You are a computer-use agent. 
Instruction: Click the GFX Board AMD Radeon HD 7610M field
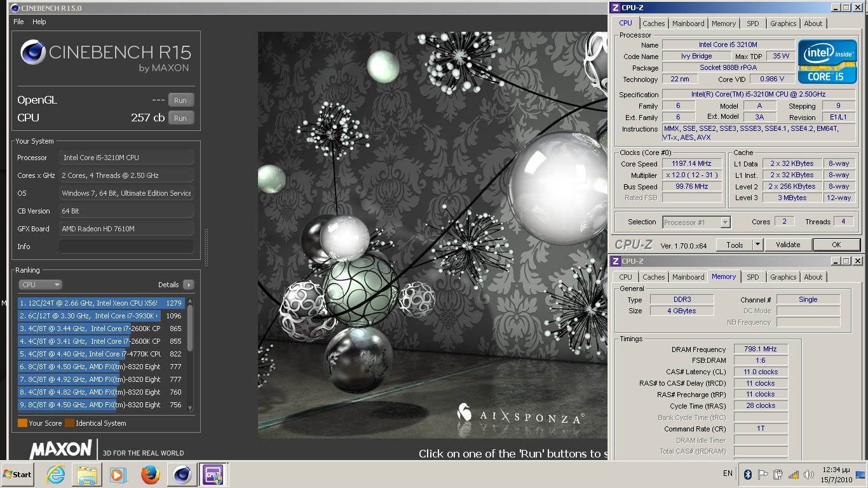(126, 229)
